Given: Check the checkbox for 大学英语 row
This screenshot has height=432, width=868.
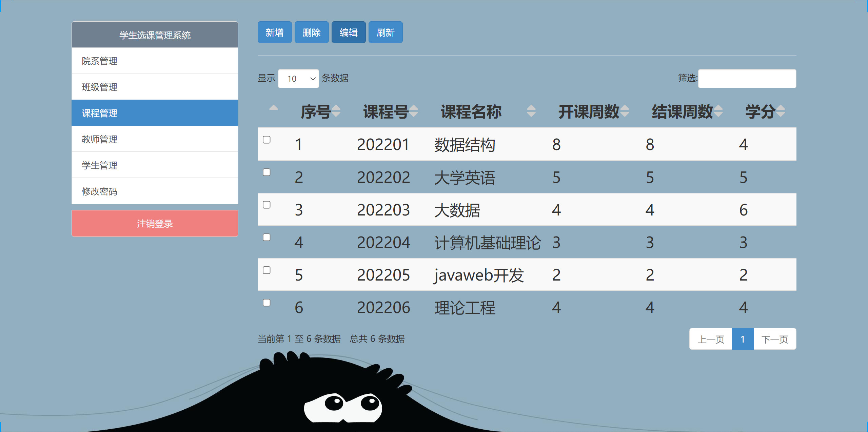Looking at the screenshot, I should pyautogui.click(x=267, y=172).
